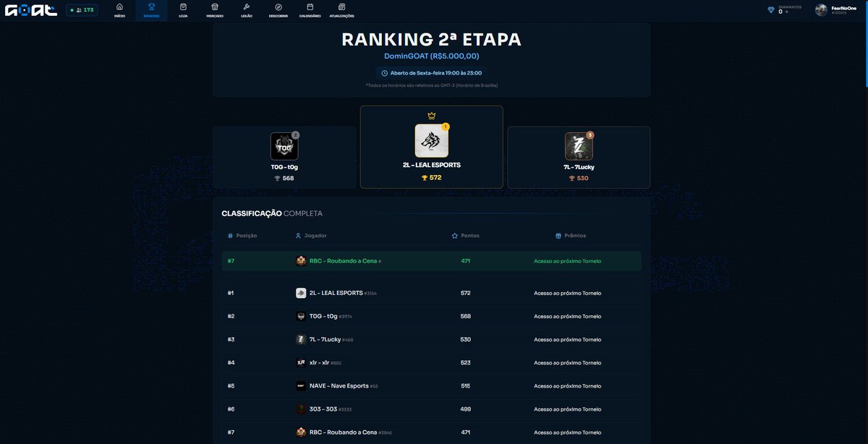Select player 2L - LEAL ESPORTS #3154
868x444 pixels.
coord(343,293)
